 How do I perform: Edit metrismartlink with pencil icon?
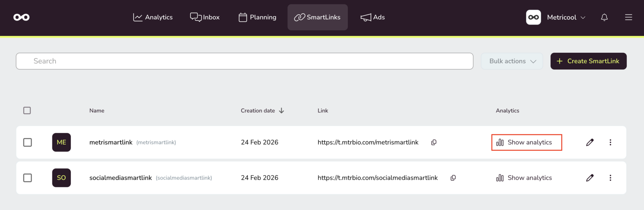click(590, 142)
